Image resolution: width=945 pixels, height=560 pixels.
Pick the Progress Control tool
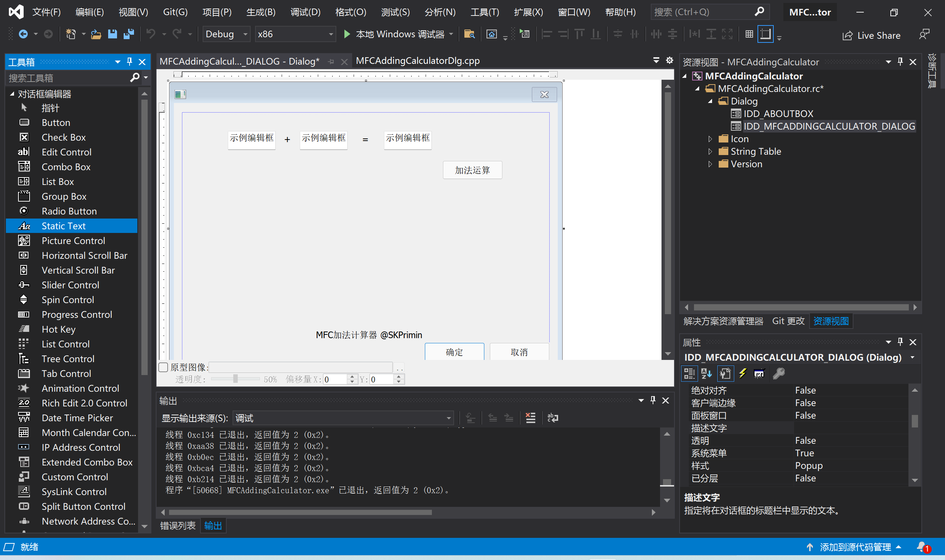click(76, 315)
